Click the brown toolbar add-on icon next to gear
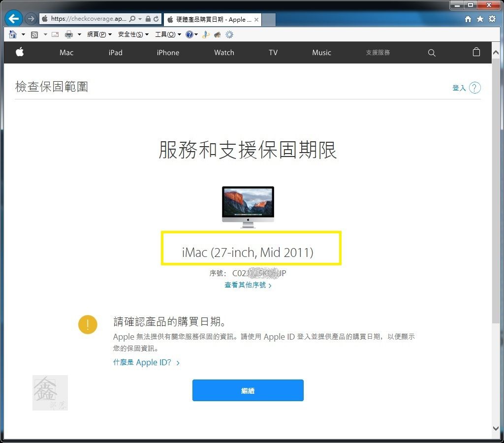Image resolution: width=504 pixels, height=443 pixels. [218, 34]
